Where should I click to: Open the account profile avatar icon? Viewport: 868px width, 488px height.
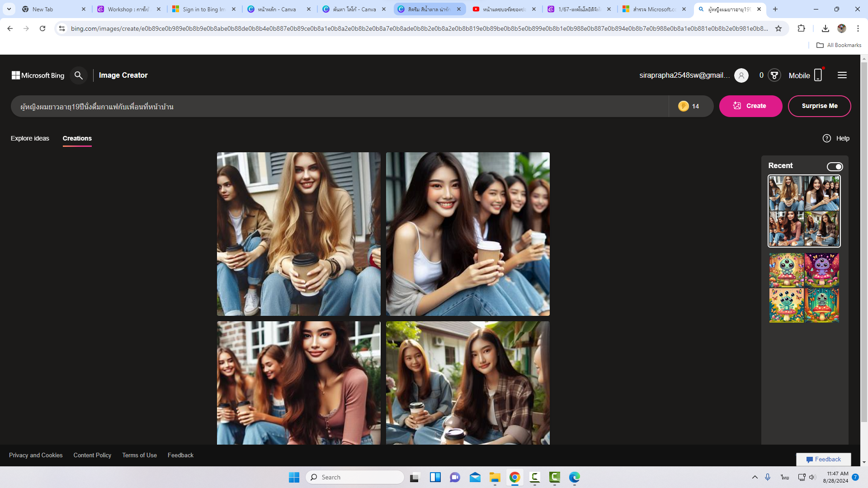[x=741, y=75]
